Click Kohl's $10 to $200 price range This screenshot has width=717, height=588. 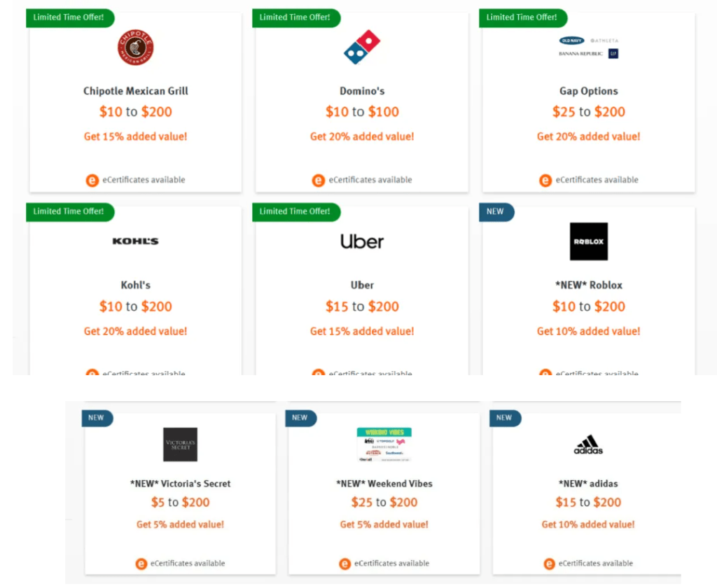pos(135,306)
